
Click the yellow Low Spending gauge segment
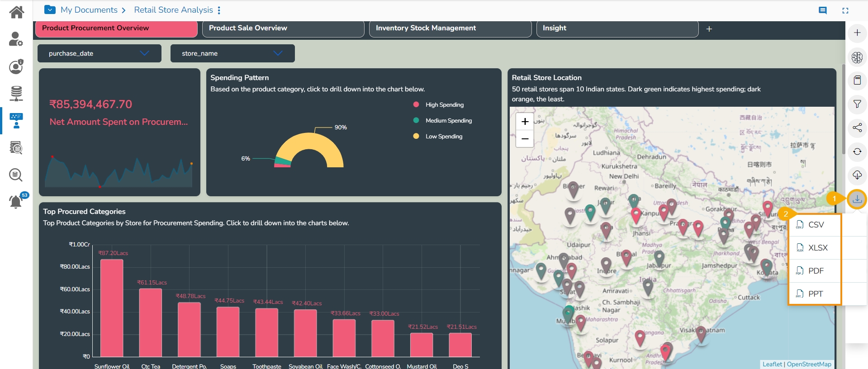click(310, 140)
